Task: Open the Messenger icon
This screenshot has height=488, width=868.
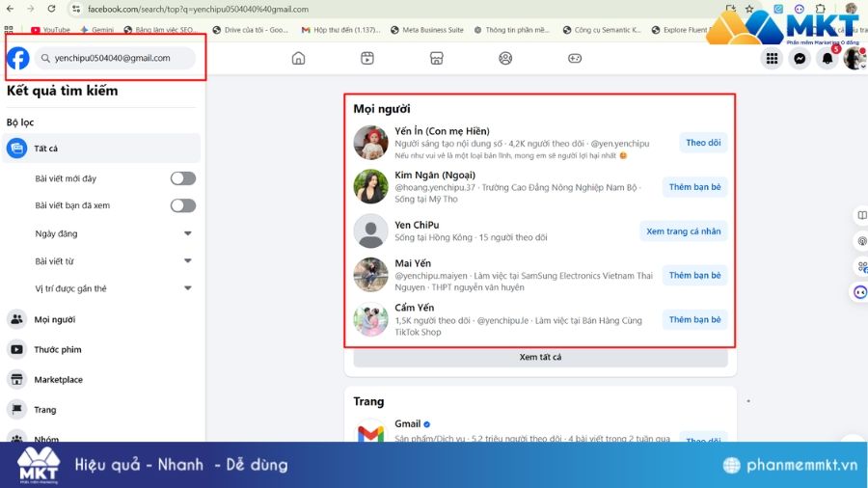Action: click(x=800, y=58)
